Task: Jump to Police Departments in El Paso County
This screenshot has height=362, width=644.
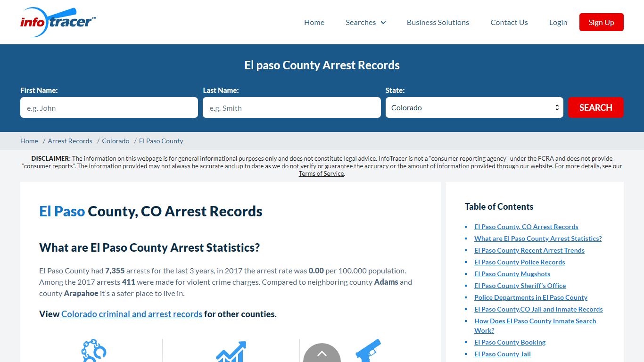Action: point(531,297)
